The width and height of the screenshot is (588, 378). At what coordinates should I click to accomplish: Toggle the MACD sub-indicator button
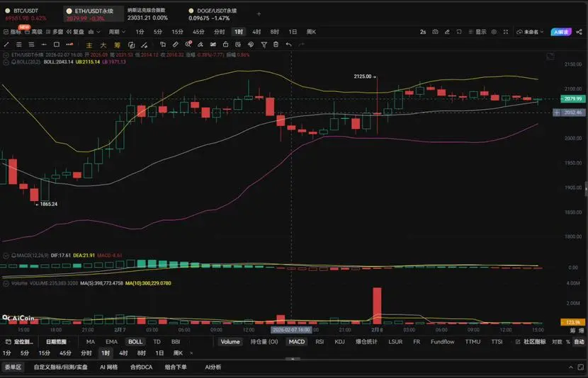click(x=297, y=342)
